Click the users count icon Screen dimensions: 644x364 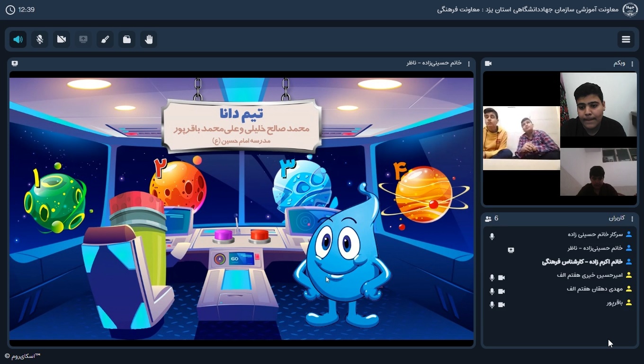(488, 218)
